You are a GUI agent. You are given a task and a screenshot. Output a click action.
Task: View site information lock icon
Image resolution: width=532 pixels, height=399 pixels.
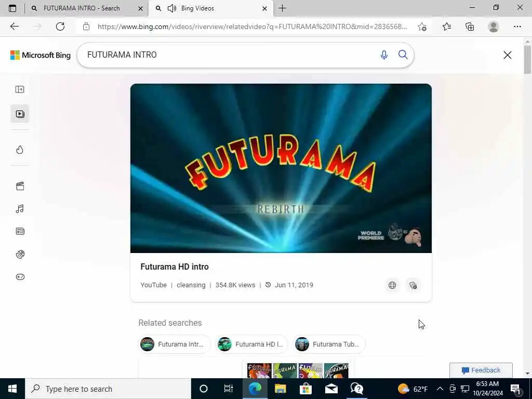[86, 26]
